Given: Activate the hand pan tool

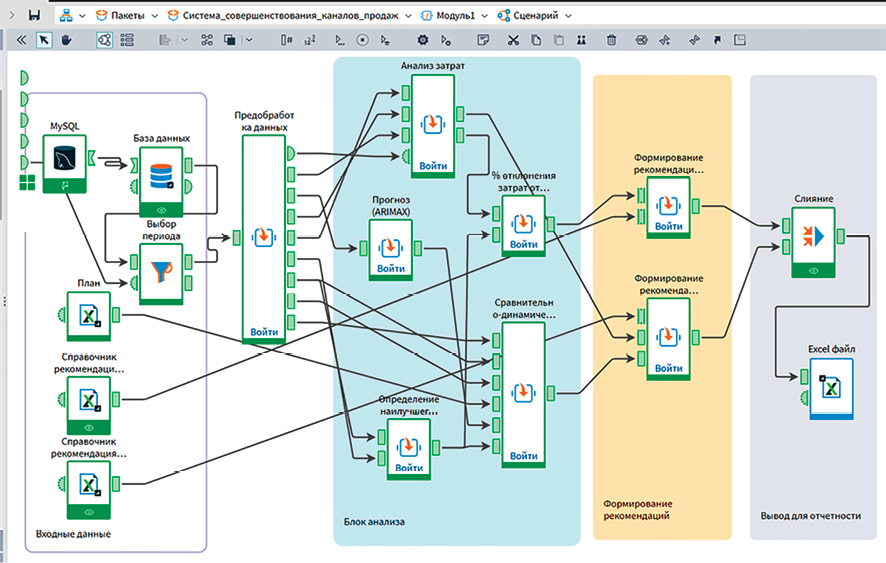Looking at the screenshot, I should (x=67, y=40).
